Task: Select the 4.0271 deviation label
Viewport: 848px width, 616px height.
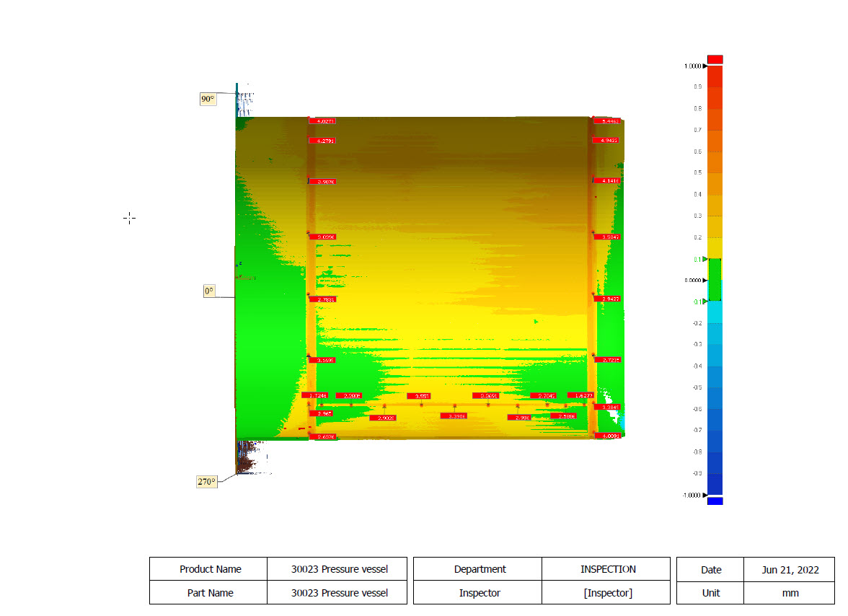Action: 323,121
